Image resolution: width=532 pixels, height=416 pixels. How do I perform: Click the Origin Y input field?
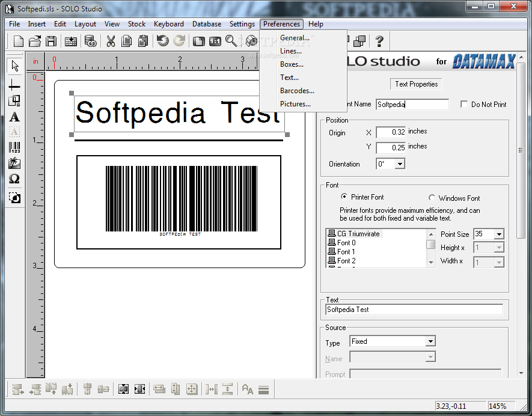click(391, 148)
